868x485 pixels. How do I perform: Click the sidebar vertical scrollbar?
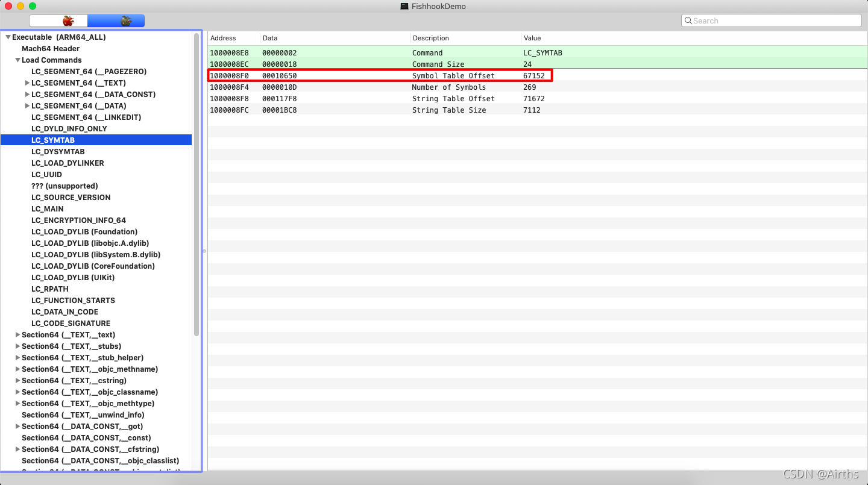click(x=197, y=184)
